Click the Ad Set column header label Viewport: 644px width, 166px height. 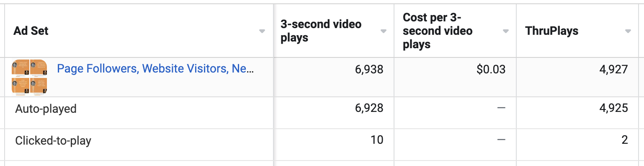coord(31,31)
